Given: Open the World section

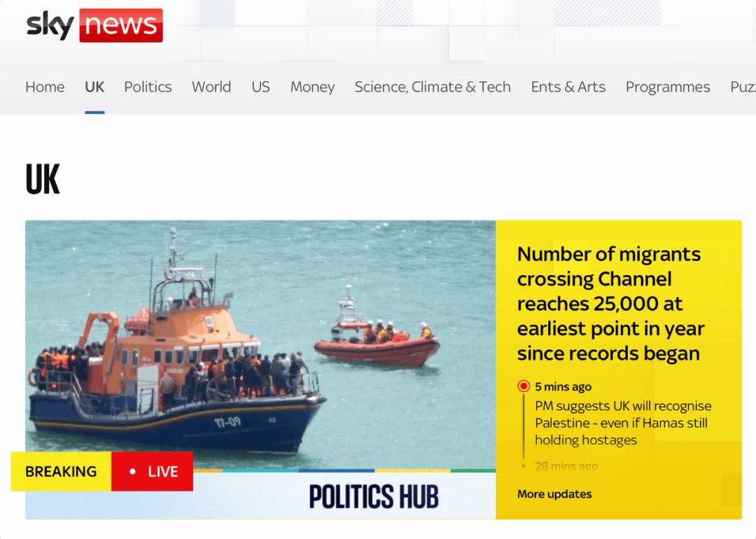Looking at the screenshot, I should [211, 87].
